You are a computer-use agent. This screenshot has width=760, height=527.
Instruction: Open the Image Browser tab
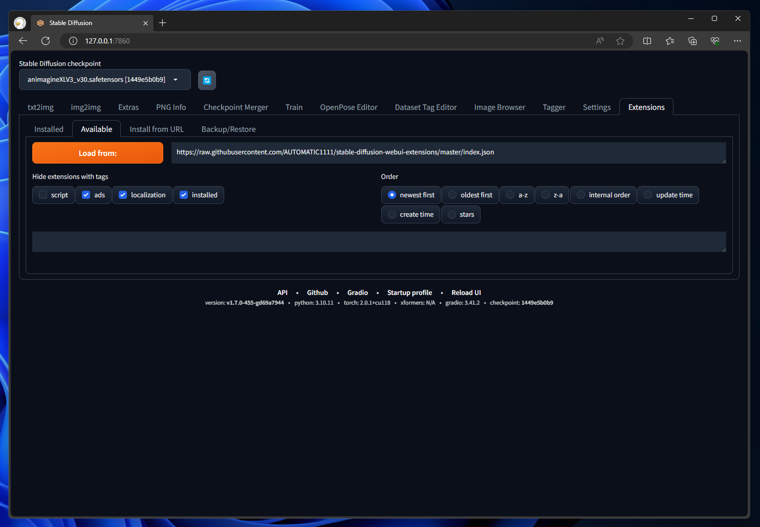(499, 107)
